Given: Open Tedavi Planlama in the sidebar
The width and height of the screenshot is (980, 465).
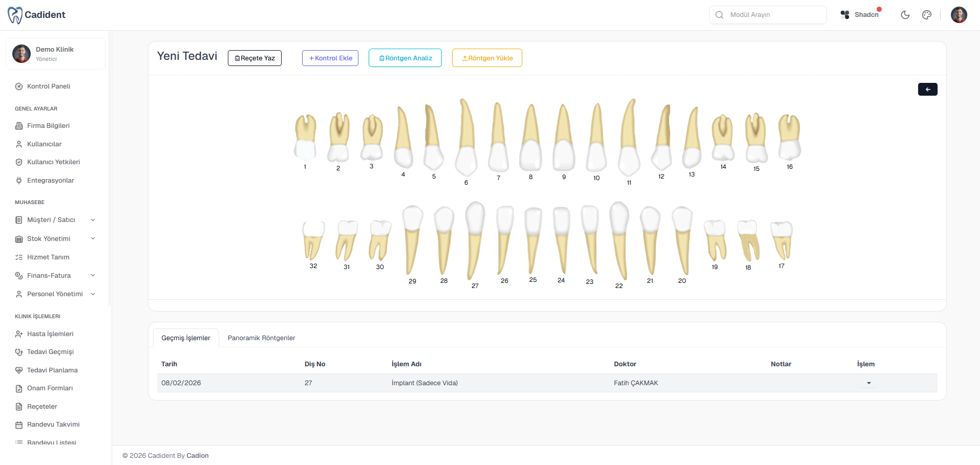Looking at the screenshot, I should pos(52,370).
